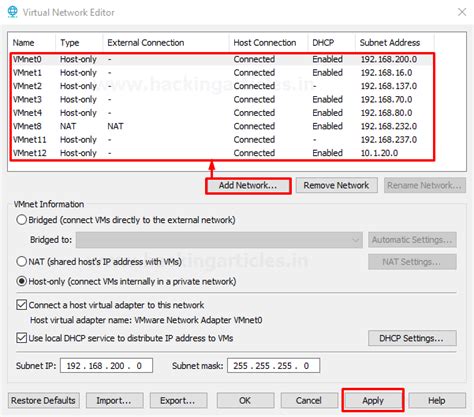Screen dimensions: 474x417
Task: Click the DHCP column header
Action: click(x=331, y=43)
